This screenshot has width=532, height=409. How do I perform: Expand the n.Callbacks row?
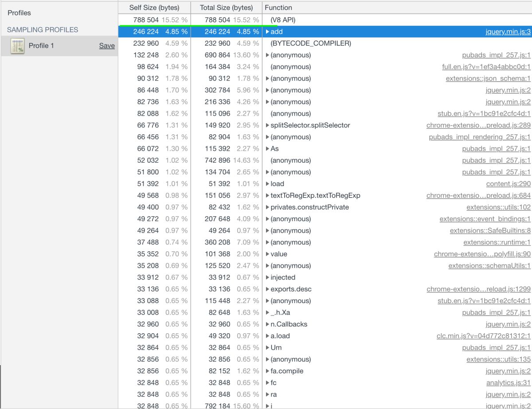267,324
